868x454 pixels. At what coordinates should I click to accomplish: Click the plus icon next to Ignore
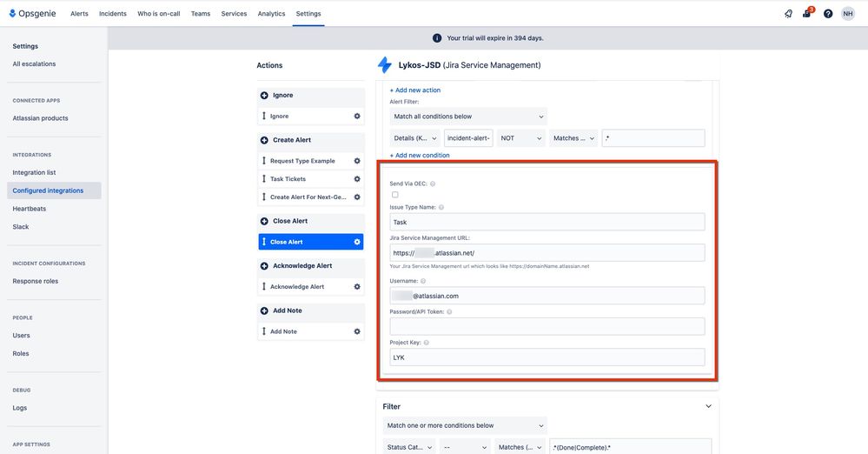[264, 96]
